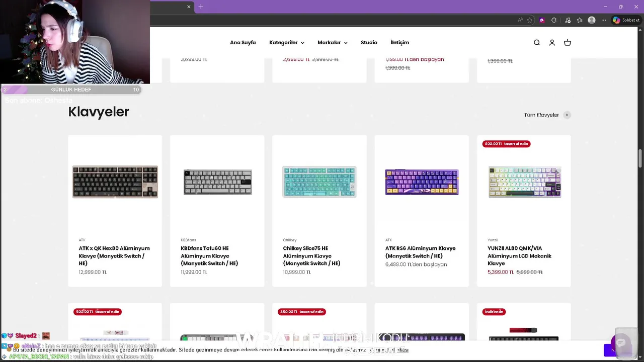Screen dimensions: 644x362
Task: Open the favorites list icon
Action: [580, 20]
